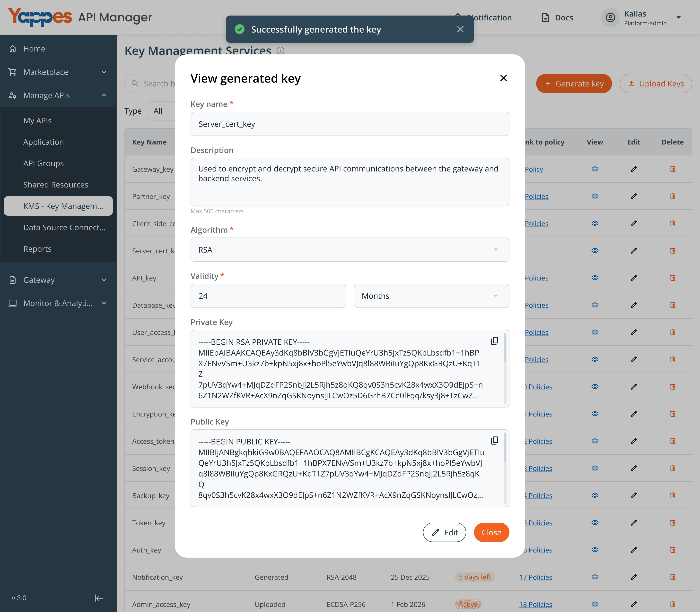View Gateway_key with the eye icon
The width and height of the screenshot is (700, 612).
click(x=595, y=169)
